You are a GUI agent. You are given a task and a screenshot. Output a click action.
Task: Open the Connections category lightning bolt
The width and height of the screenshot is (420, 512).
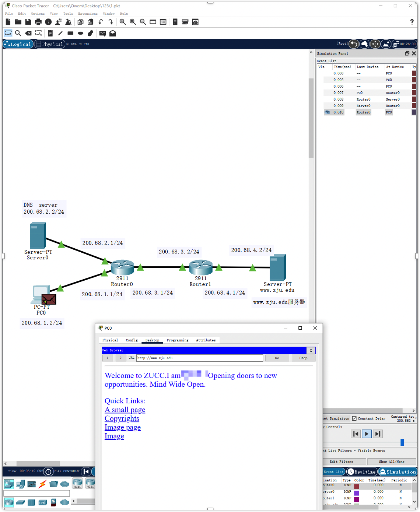[42, 484]
